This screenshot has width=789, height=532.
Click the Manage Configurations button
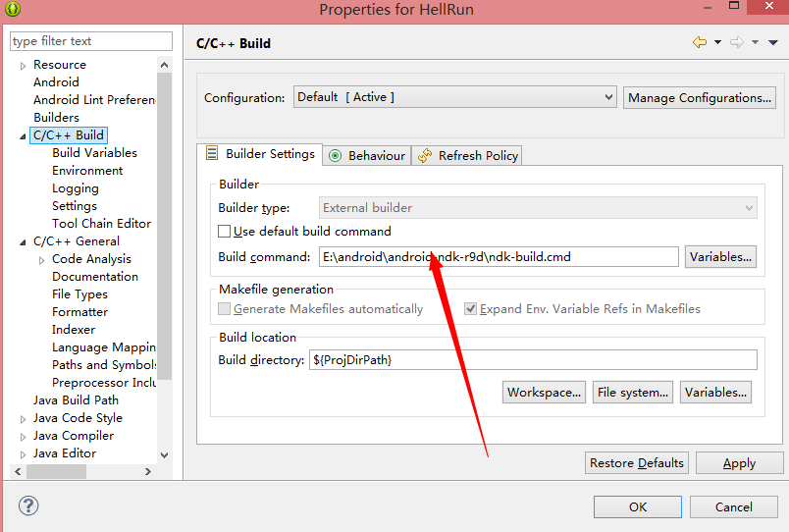point(700,97)
